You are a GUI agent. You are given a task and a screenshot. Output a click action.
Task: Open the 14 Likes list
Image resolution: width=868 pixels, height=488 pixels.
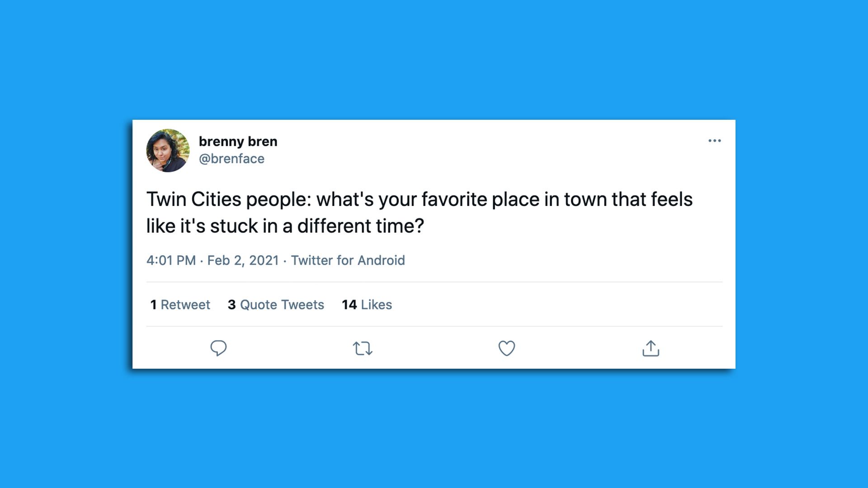(367, 305)
